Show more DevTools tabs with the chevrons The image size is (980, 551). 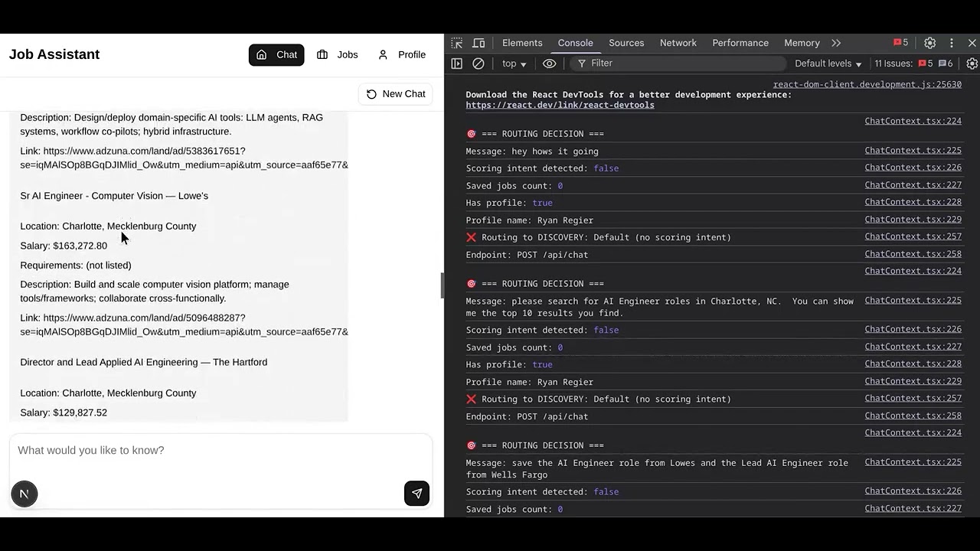pyautogui.click(x=836, y=43)
